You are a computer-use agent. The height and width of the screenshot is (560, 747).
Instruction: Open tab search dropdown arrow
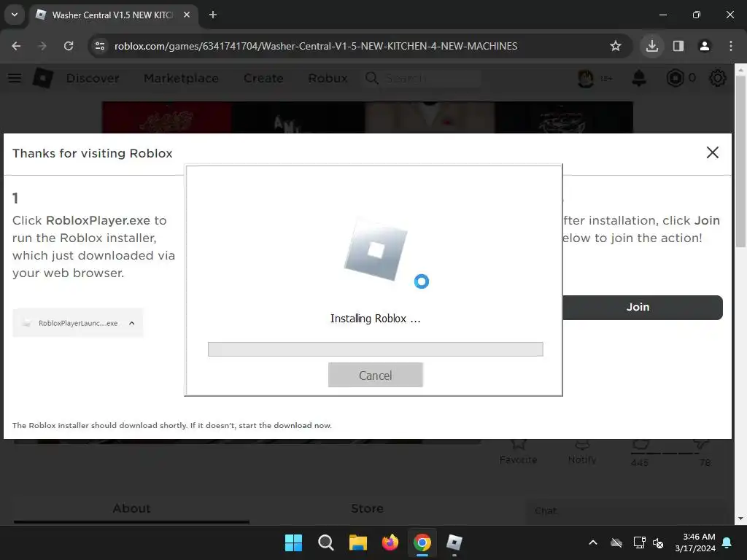(x=15, y=15)
